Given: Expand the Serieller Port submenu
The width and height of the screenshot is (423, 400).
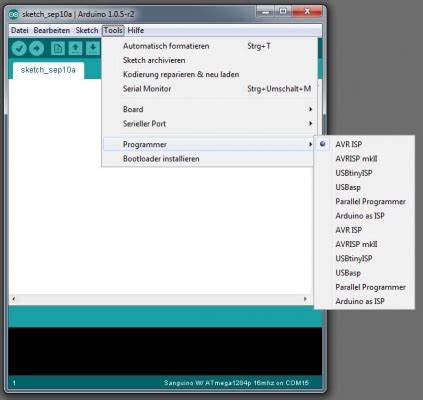Looking at the screenshot, I should (x=208, y=124).
